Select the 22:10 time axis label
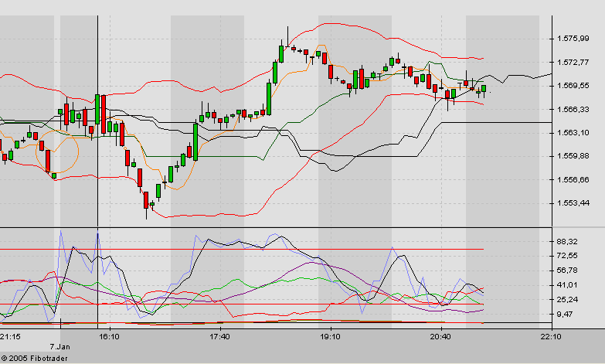This screenshot has width=605, height=364. click(551, 337)
